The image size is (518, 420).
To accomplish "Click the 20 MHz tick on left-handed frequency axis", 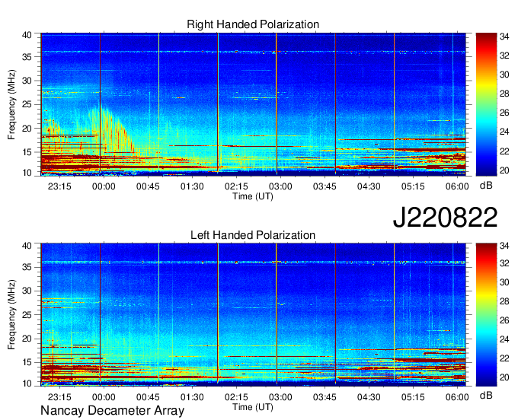I will point(27,339).
